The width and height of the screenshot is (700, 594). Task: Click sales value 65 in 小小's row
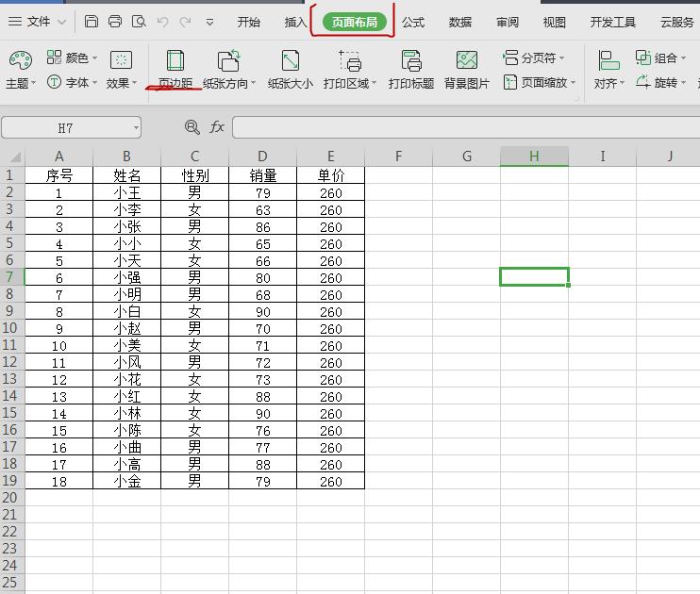click(x=262, y=243)
